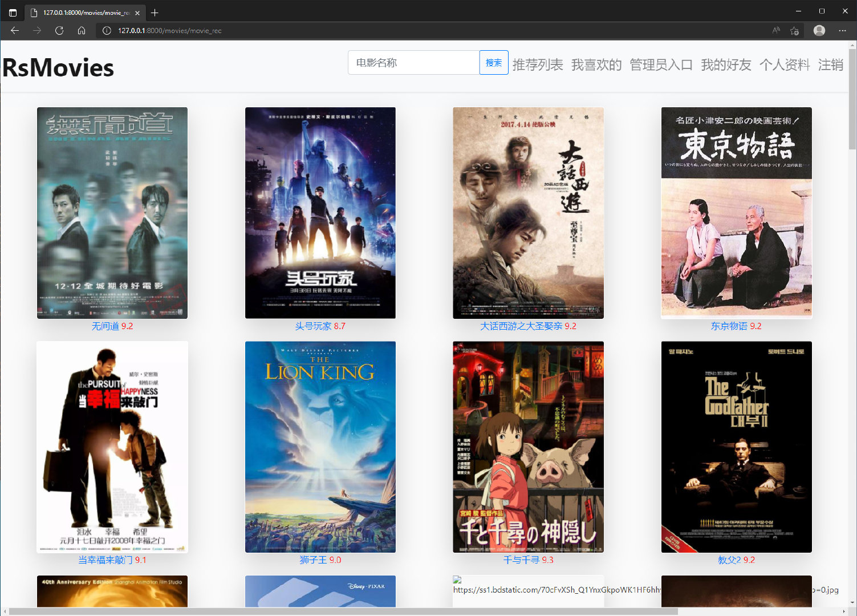This screenshot has height=616, width=857.
Task: Open the 推荐列表 nav item
Action: (x=538, y=65)
